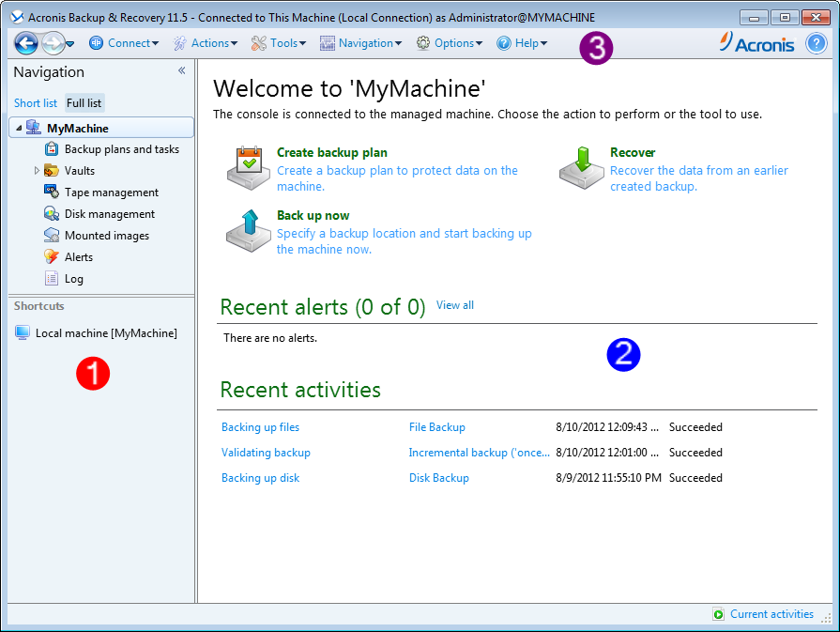Screen dimensions: 840x632
Task: Click the Create backup plan icon
Action: click(x=248, y=162)
